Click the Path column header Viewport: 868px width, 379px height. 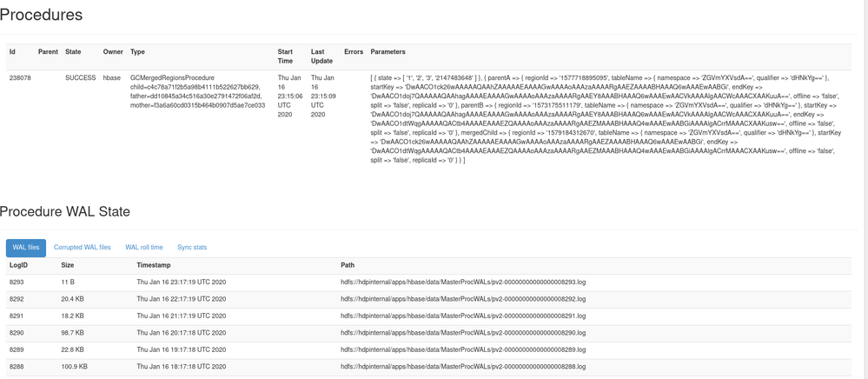(348, 265)
